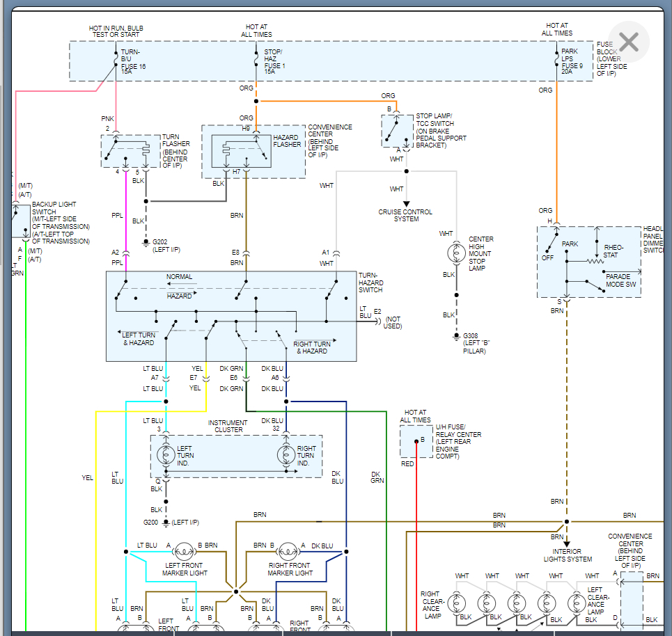Select the RIGHT TURN IND. label

coord(306,456)
